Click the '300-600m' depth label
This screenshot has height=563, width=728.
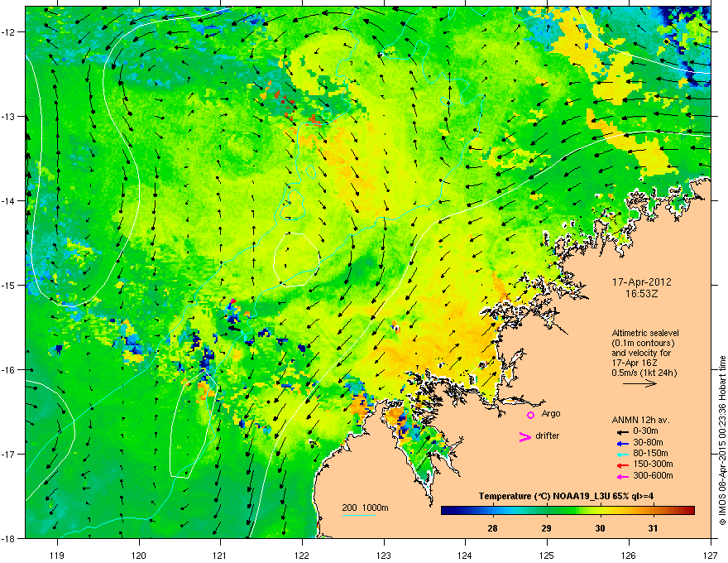tap(653, 476)
